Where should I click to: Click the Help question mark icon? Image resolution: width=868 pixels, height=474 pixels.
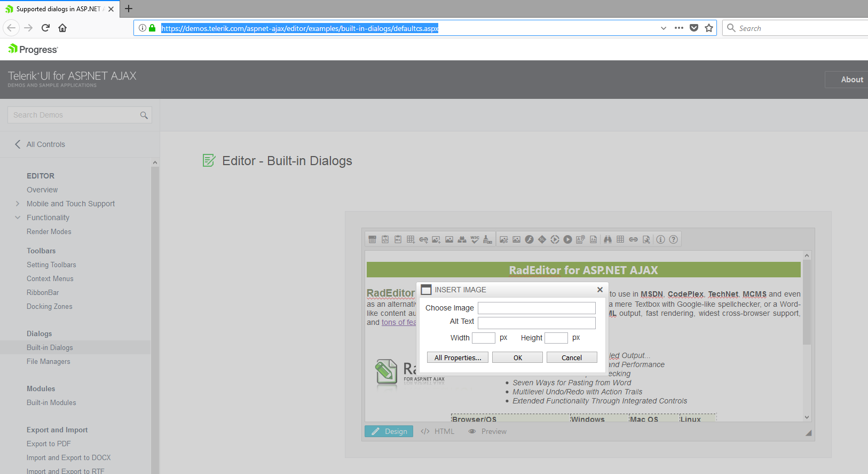pos(673,239)
